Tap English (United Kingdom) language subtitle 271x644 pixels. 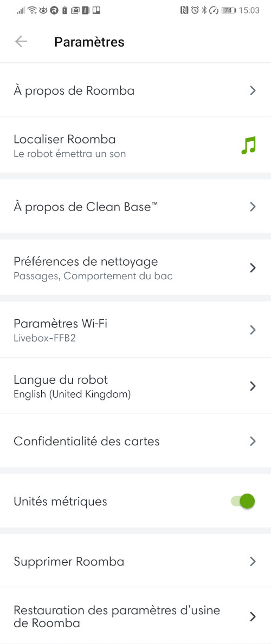point(73,395)
